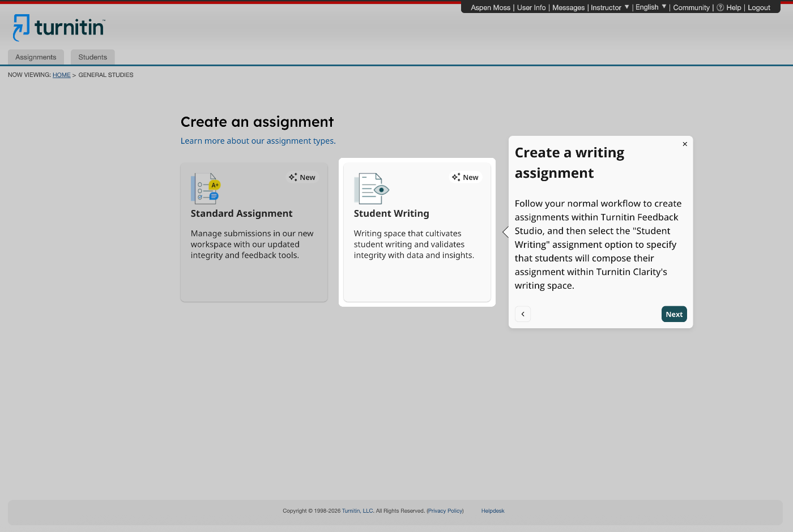
Task: Open the English language dropdown
Action: point(651,7)
